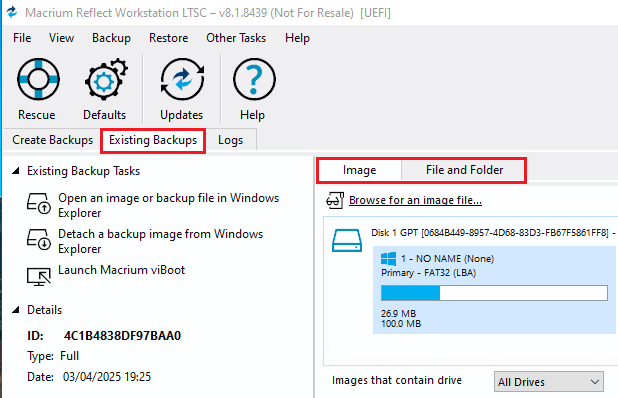Screen dimensions: 618x398
Task: Select the NO NAME FAT32 partition
Action: (494, 290)
